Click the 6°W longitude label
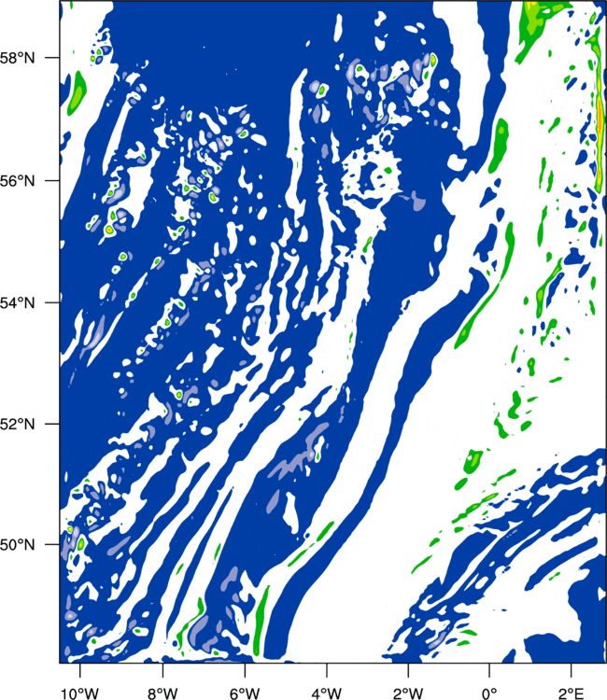The height and width of the screenshot is (700, 607). pos(245,693)
